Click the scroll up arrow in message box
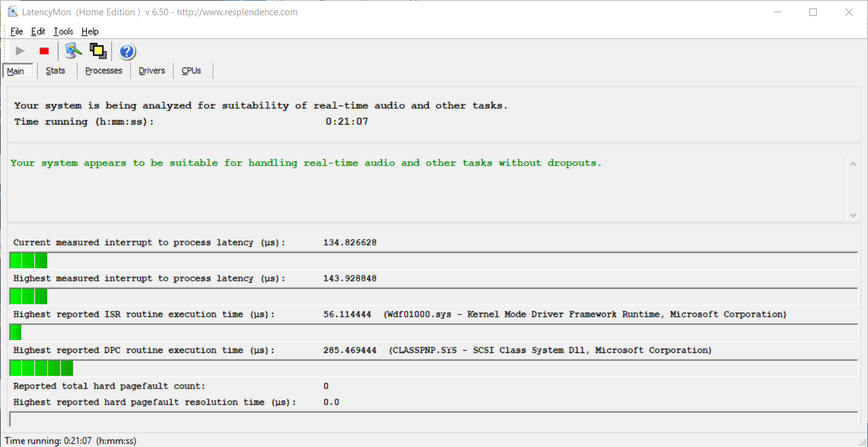Image resolution: width=868 pixels, height=447 pixels. coord(853,163)
